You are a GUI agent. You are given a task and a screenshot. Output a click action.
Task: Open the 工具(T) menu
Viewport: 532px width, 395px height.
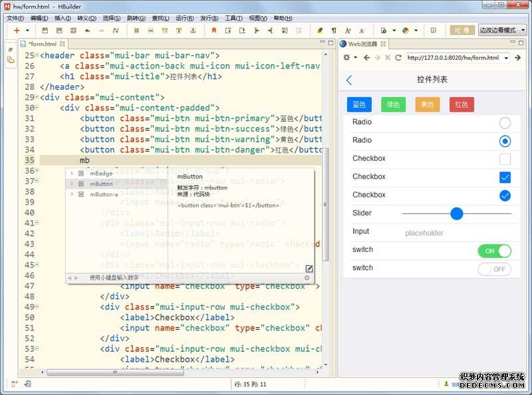click(233, 18)
